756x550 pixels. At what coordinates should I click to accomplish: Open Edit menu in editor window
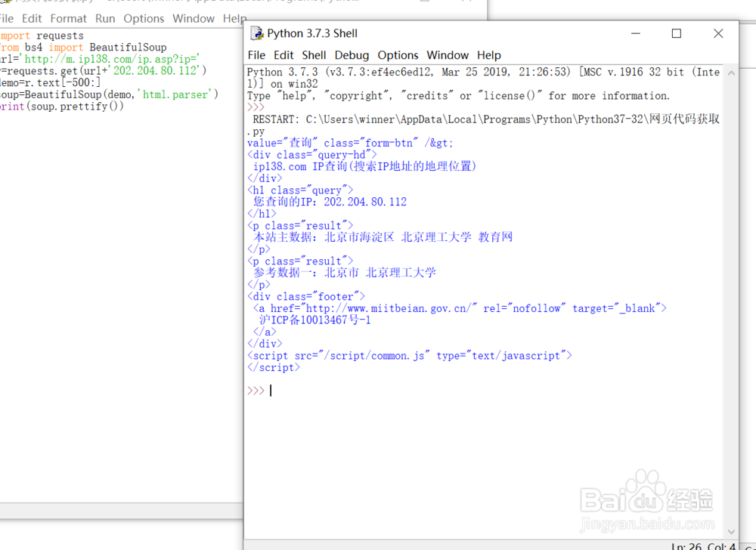(32, 19)
